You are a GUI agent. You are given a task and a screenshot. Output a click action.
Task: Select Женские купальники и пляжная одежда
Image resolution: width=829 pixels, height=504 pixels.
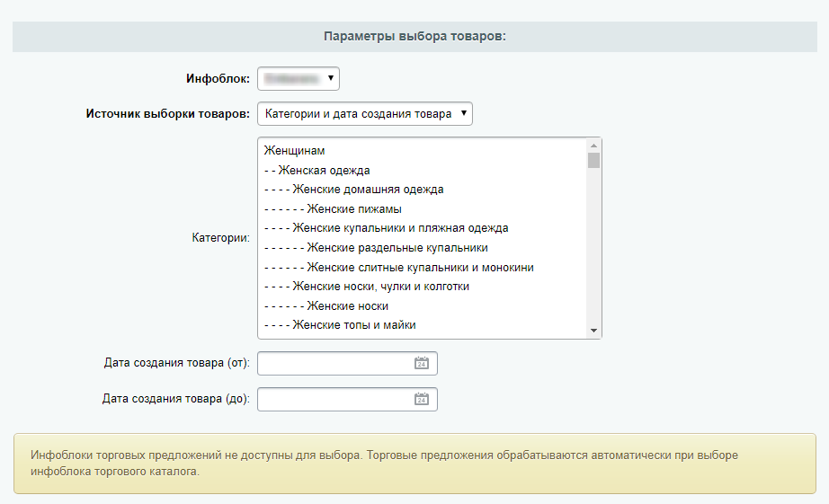pyautogui.click(x=386, y=228)
